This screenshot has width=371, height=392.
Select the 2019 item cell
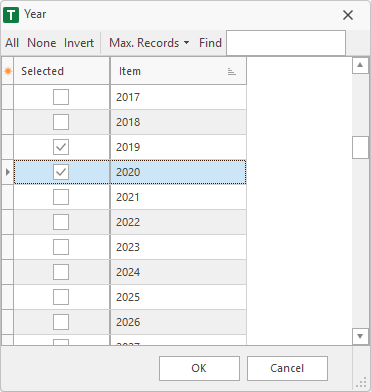(178, 147)
